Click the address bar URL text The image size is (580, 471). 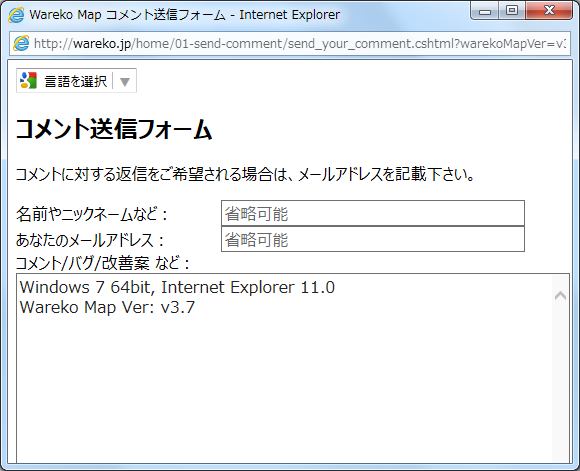coord(300,44)
